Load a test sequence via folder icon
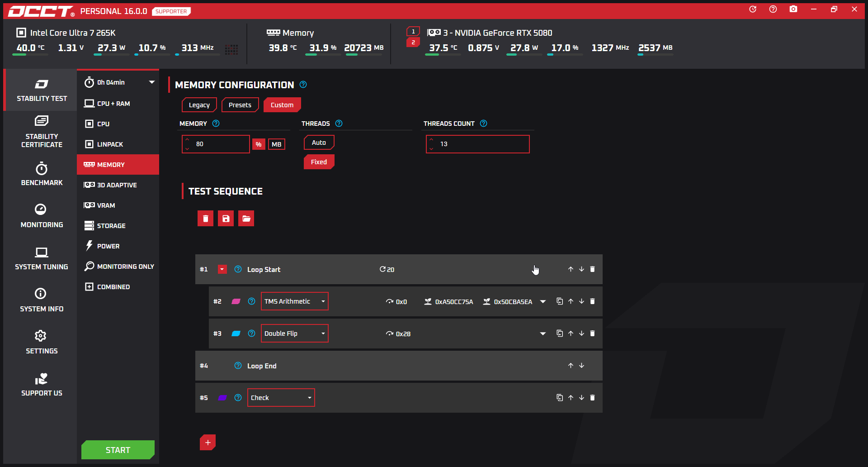 point(246,219)
